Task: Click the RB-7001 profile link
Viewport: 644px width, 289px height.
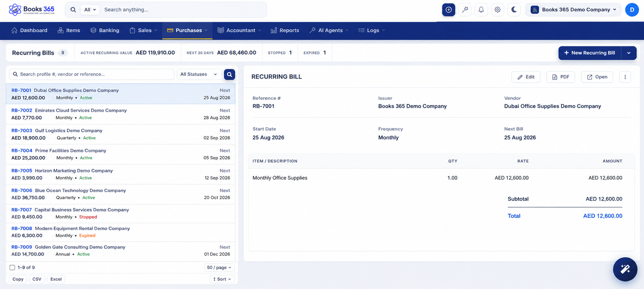Action: [21, 90]
